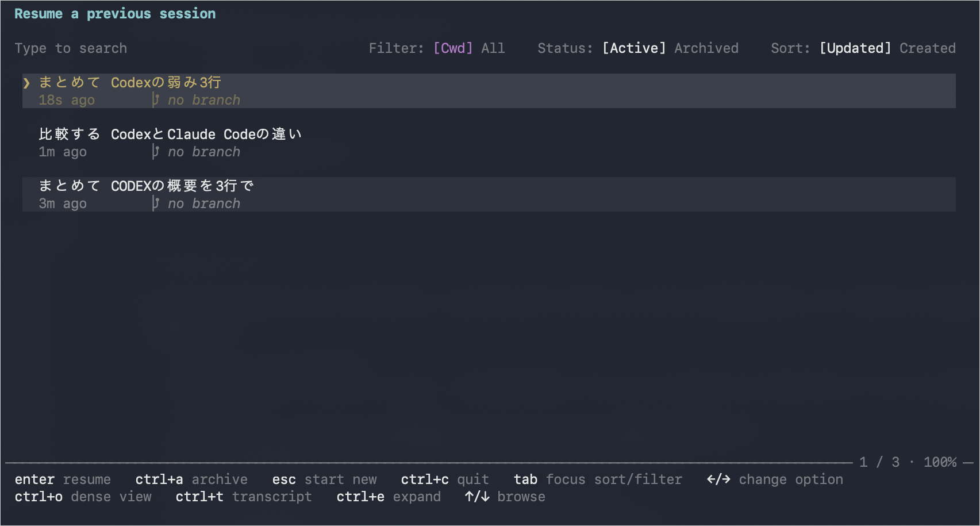Click the ctrl+c quit hint

click(x=445, y=479)
